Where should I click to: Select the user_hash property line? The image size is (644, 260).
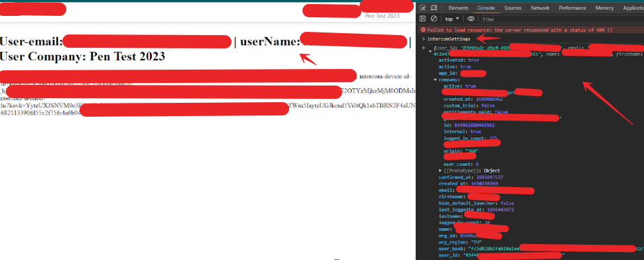click(x=541, y=249)
